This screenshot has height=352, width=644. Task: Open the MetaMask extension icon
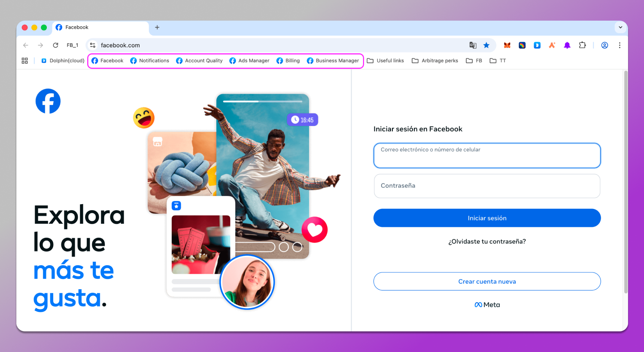click(x=507, y=45)
